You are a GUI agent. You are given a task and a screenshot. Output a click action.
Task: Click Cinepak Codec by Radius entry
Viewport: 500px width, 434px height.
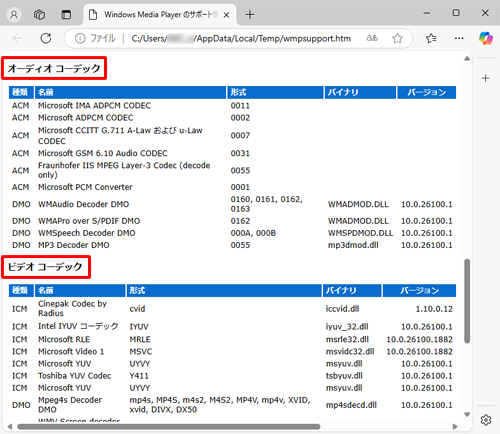click(x=72, y=308)
